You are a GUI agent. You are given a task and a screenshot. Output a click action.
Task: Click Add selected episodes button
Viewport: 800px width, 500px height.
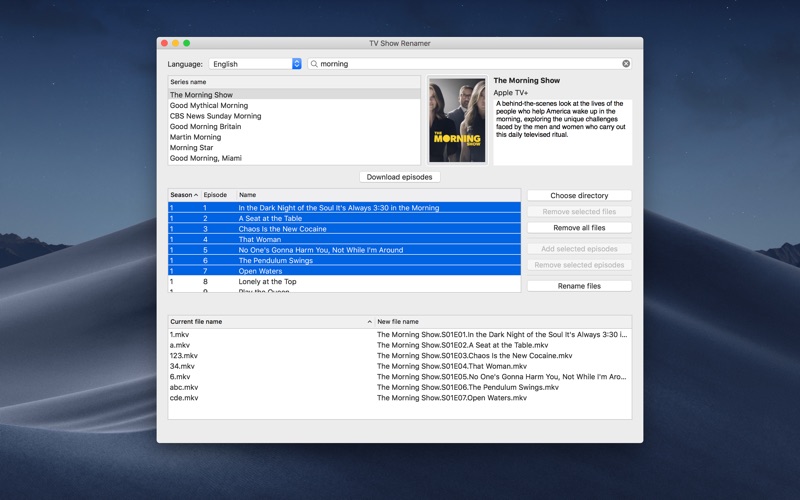click(x=579, y=249)
